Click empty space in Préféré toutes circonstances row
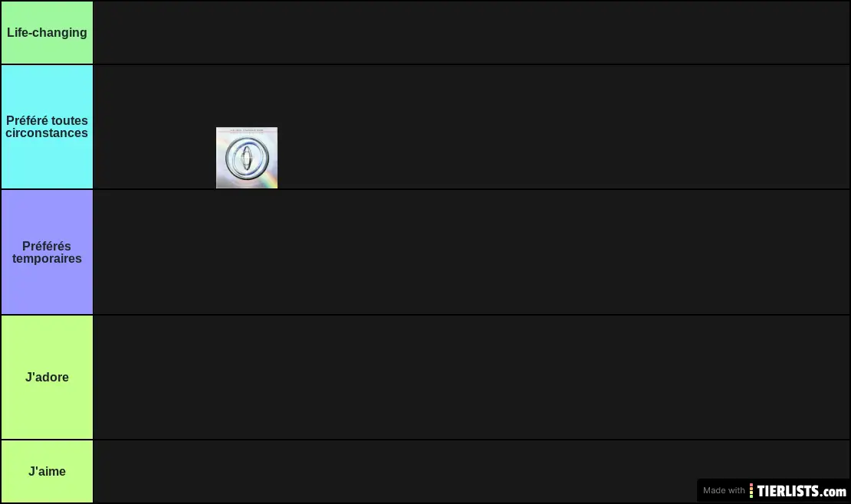Image resolution: width=851 pixels, height=504 pixels. pos(543,127)
